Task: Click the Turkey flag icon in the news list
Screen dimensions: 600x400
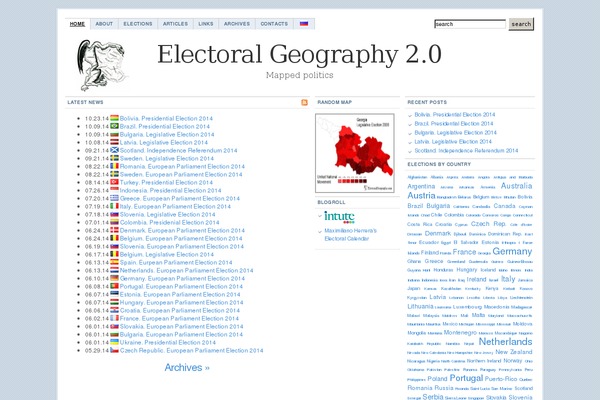Action: click(114, 182)
